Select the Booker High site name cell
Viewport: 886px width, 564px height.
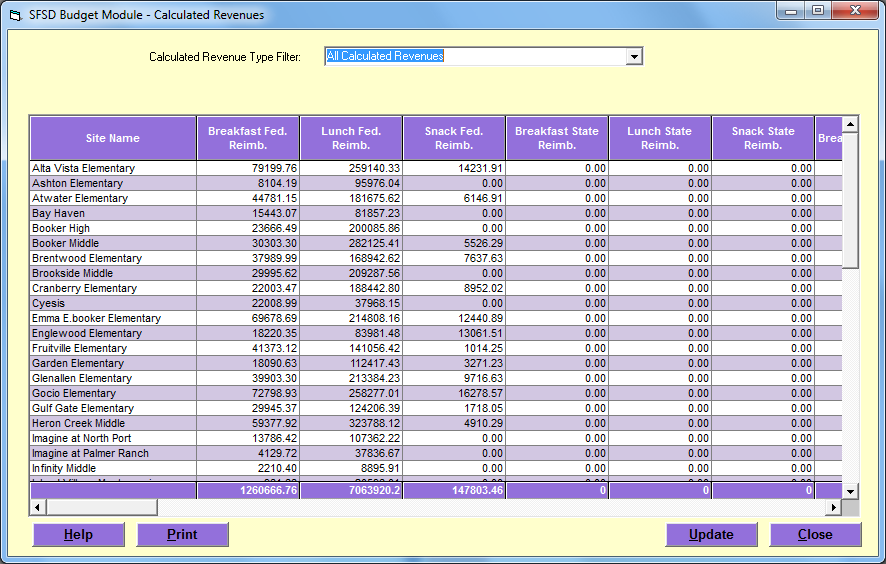click(112, 228)
